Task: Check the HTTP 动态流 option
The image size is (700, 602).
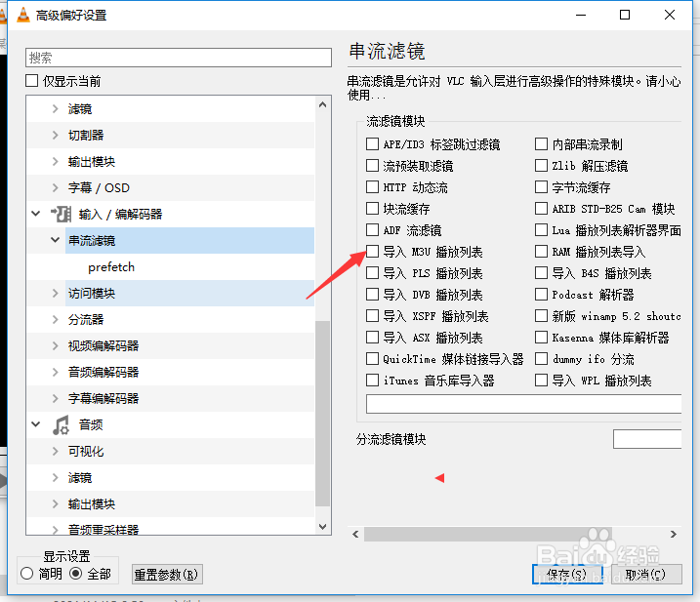Action: [x=372, y=187]
